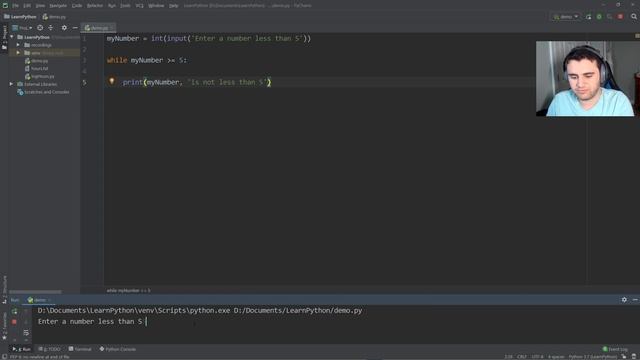640x360 pixels.
Task: Click the Python interpreter status bar widget
Action: (x=593, y=357)
